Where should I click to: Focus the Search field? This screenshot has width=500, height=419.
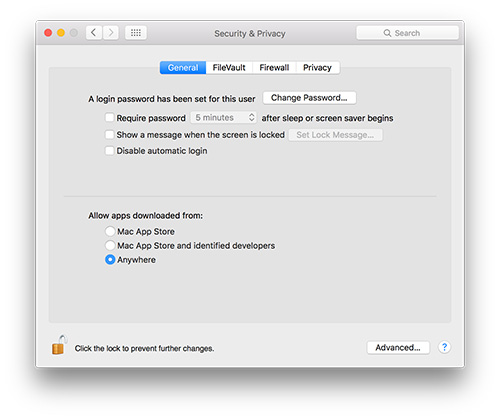408,33
